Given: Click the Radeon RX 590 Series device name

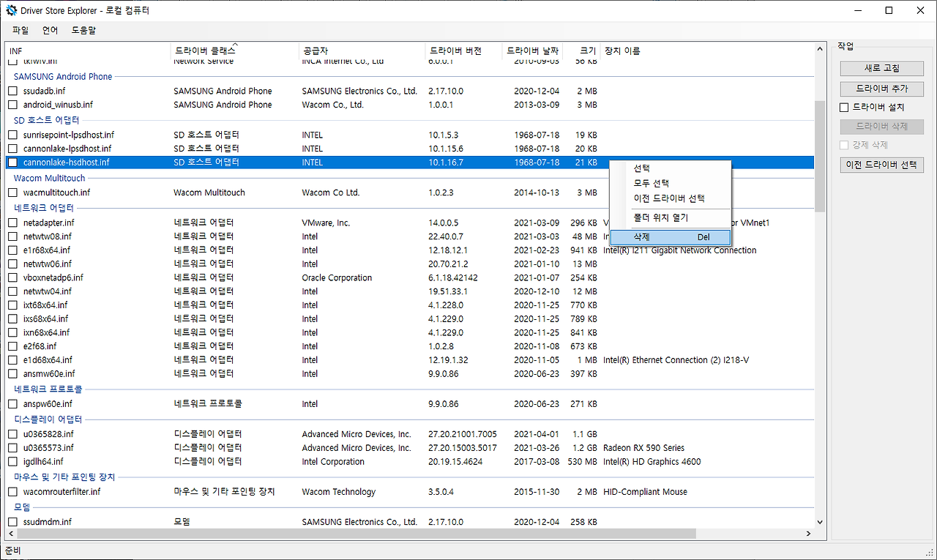Looking at the screenshot, I should [x=643, y=448].
